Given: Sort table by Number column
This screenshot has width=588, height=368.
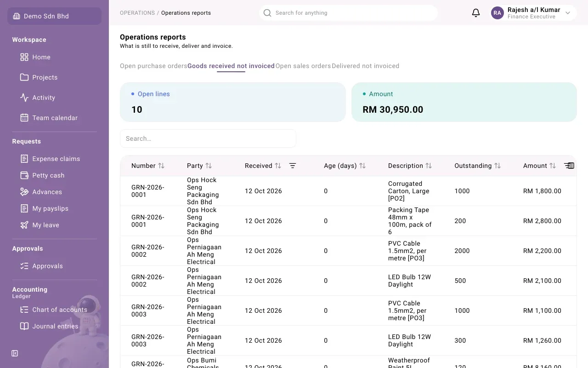Looking at the screenshot, I should 161,166.
